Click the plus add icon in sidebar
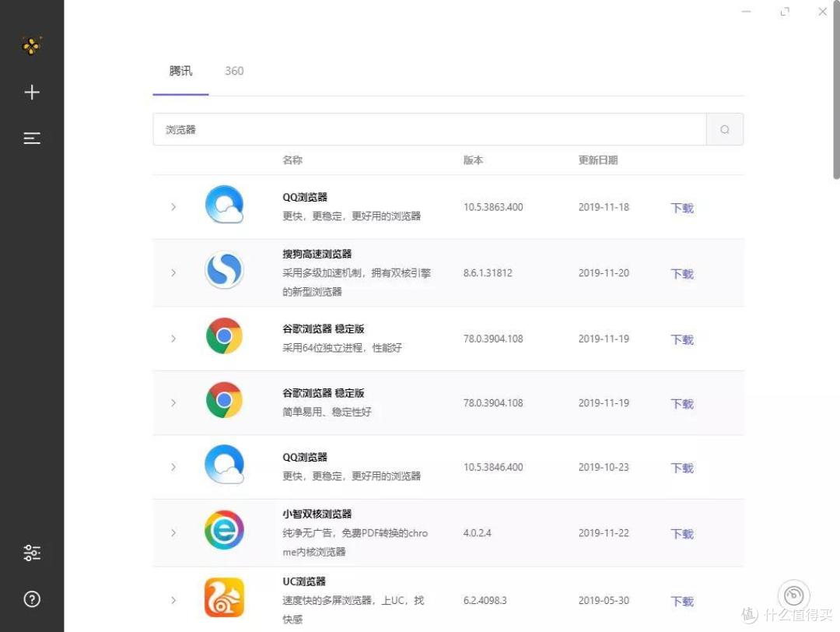The image size is (840, 632). tap(32, 92)
